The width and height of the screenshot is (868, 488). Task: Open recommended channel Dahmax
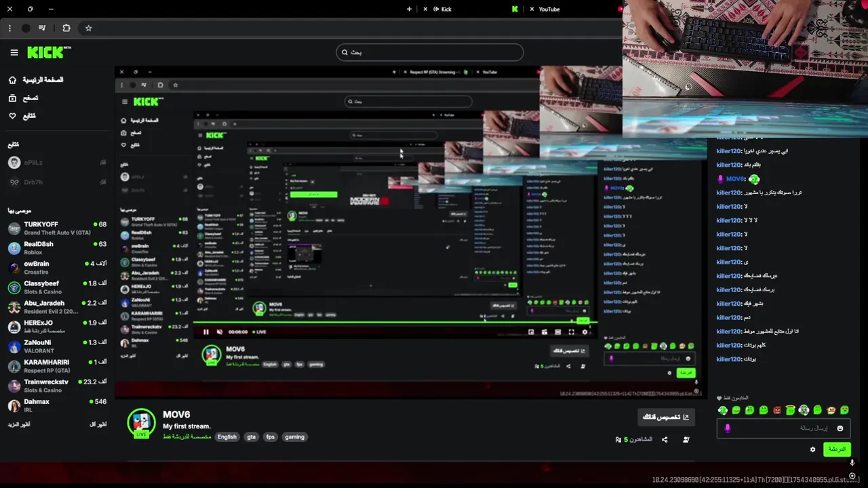click(x=57, y=405)
